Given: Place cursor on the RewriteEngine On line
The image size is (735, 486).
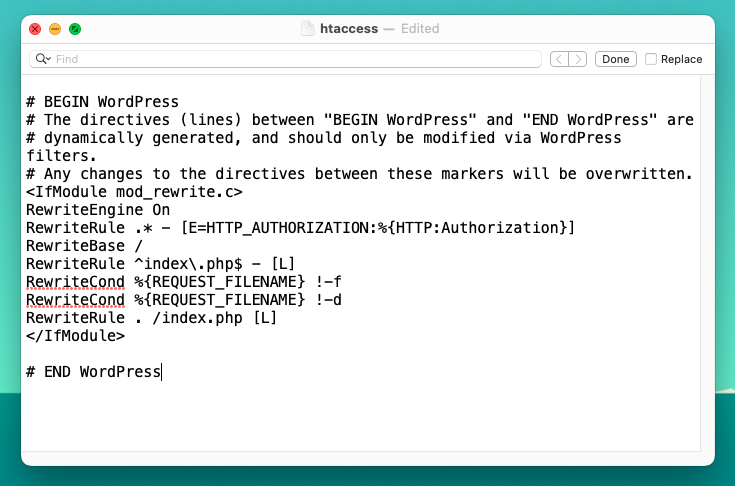Looking at the screenshot, I should click(98, 210).
